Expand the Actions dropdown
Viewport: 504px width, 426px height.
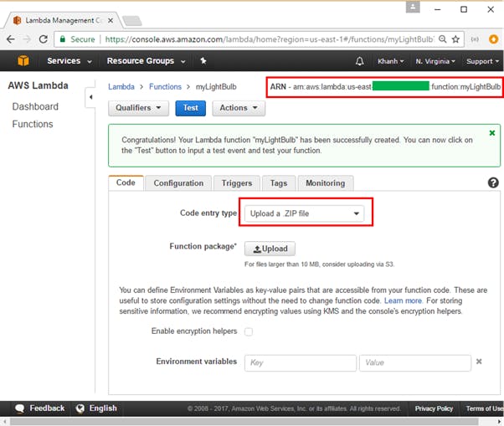[239, 108]
